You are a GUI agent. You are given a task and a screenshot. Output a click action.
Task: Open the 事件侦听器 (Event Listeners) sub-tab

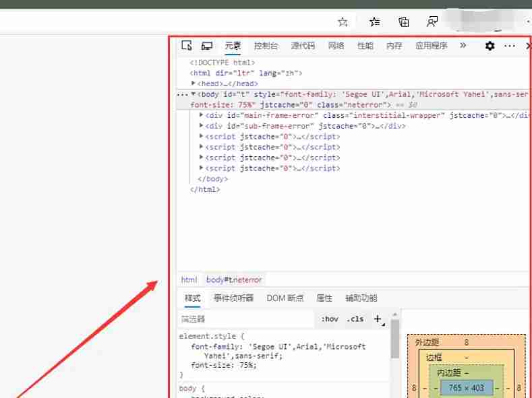233,298
